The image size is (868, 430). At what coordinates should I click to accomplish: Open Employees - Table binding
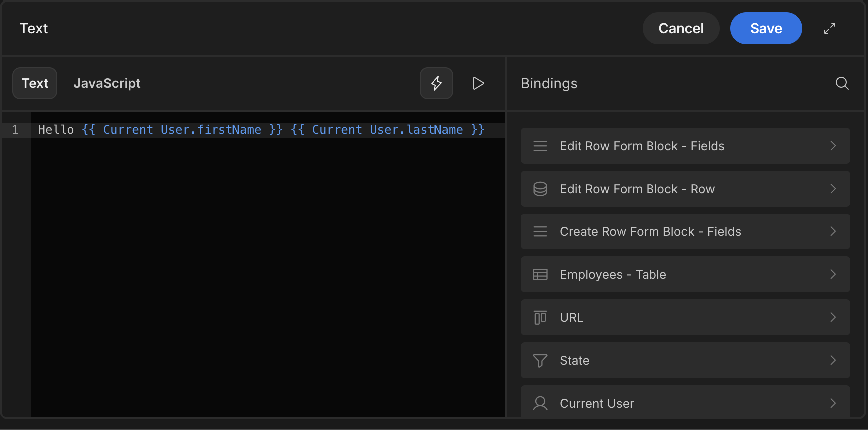(x=685, y=274)
